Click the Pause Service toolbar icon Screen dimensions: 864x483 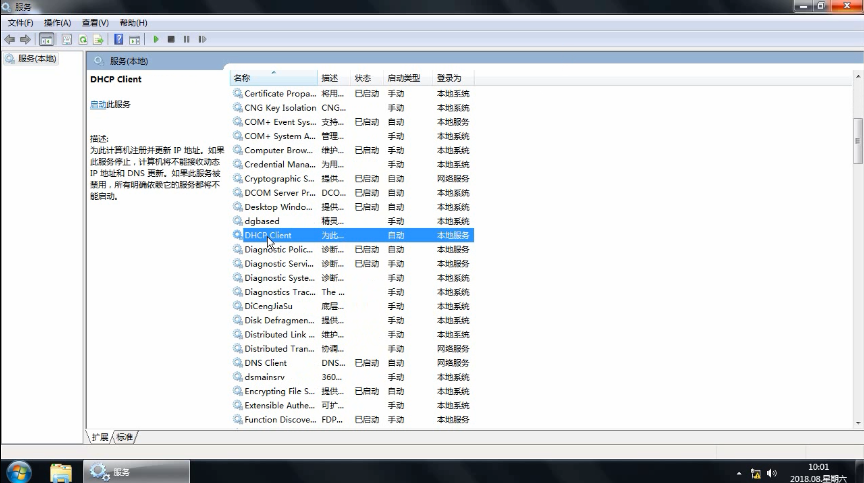pos(186,39)
